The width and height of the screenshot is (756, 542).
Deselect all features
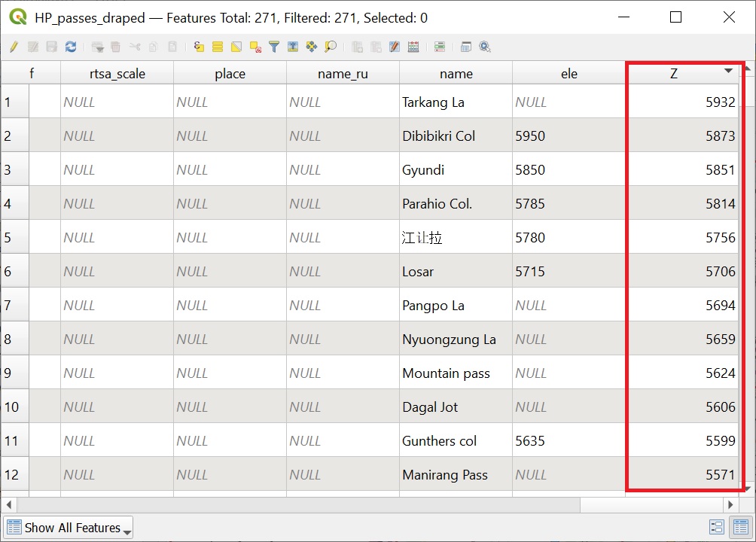(x=255, y=47)
